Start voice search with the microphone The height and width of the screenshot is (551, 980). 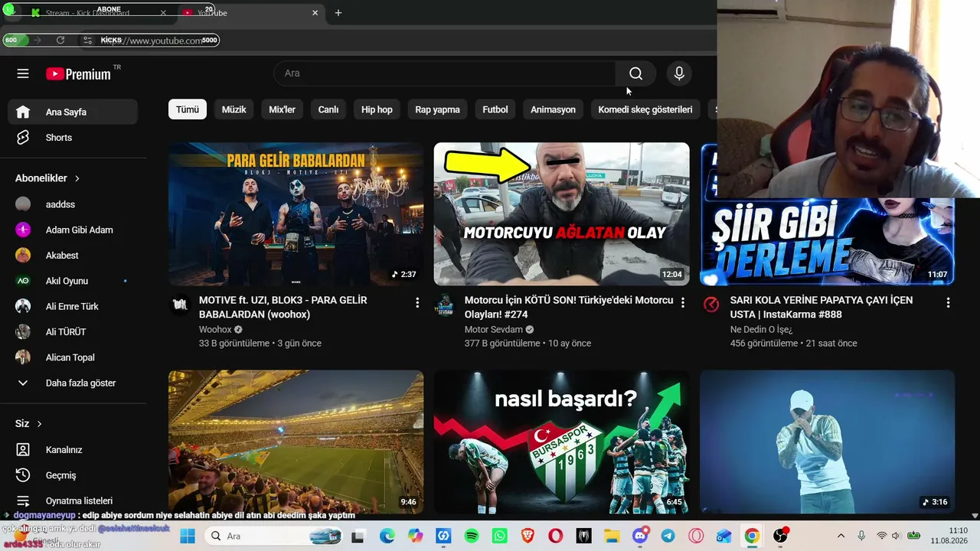(679, 73)
